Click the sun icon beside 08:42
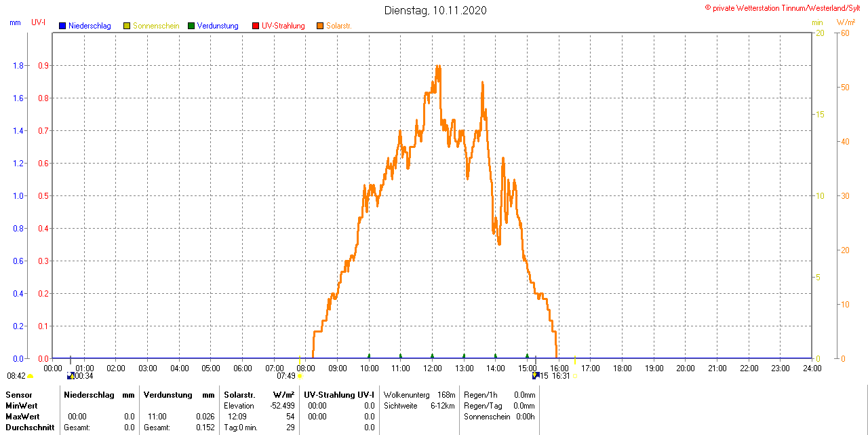 [x=30, y=376]
